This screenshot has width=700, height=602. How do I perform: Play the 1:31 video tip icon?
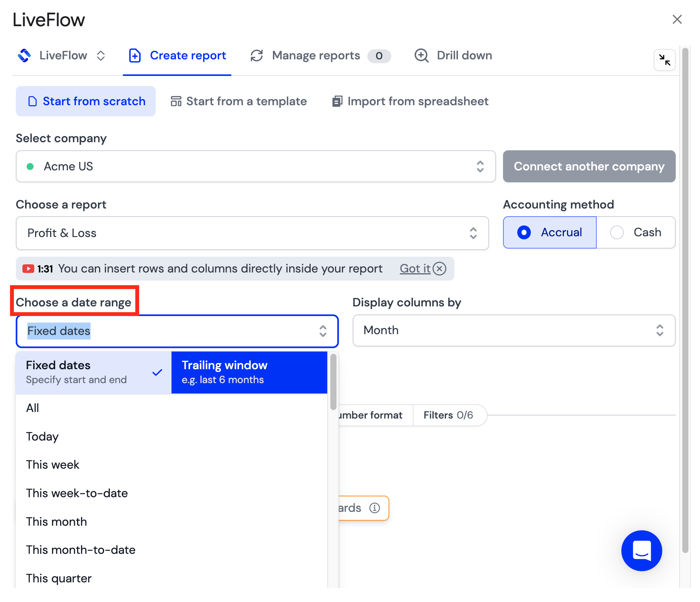[28, 269]
